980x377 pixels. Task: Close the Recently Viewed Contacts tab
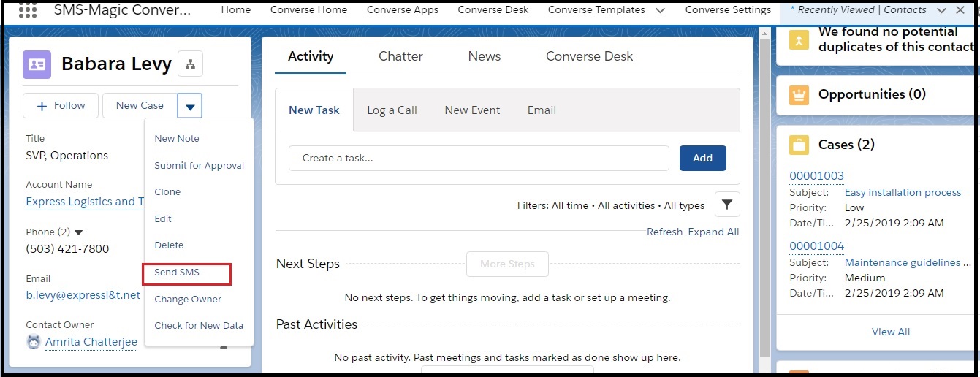[x=960, y=10]
